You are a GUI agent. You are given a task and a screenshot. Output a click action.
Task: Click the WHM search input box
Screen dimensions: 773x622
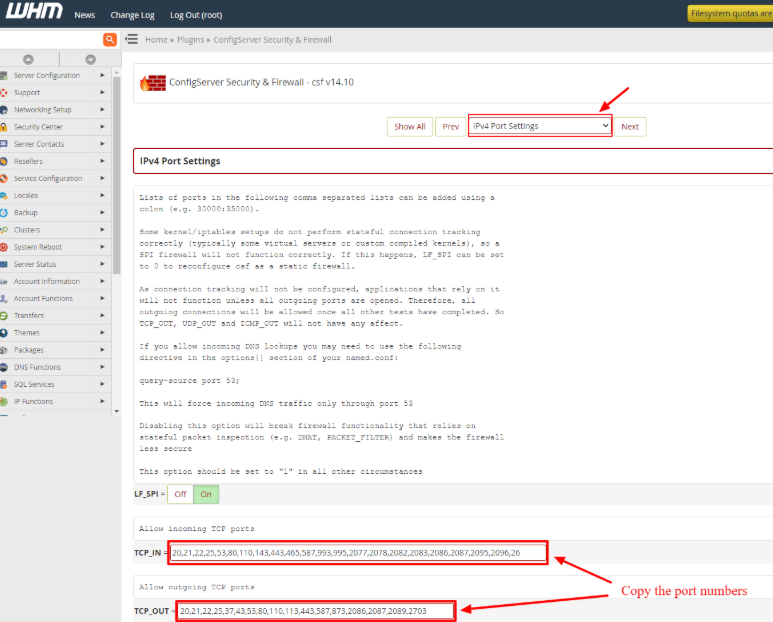(51, 39)
